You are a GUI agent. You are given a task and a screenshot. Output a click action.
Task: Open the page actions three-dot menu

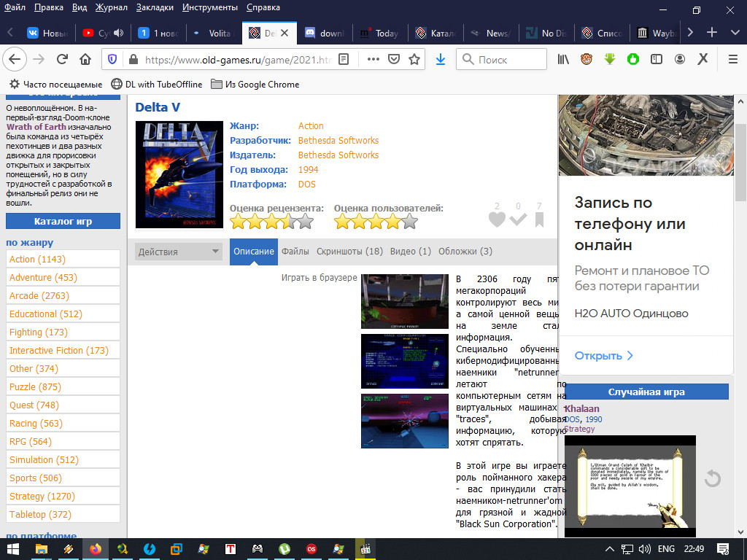[373, 59]
